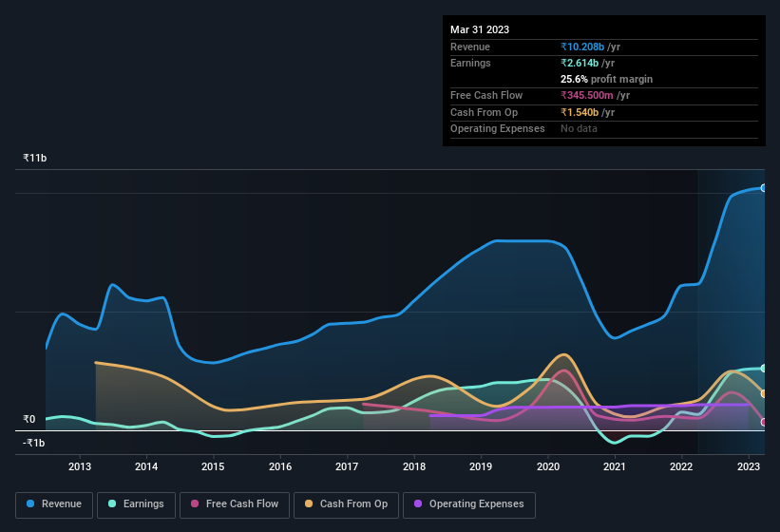Toggle the Operating Expenses legend series

(x=468, y=504)
